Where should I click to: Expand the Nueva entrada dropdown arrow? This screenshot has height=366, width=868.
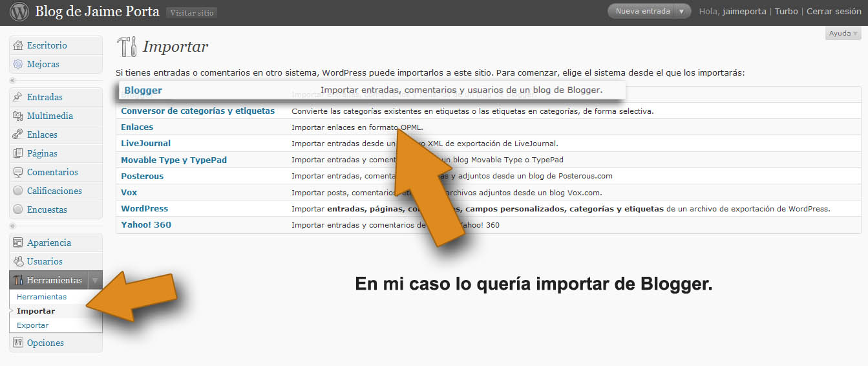coord(681,11)
